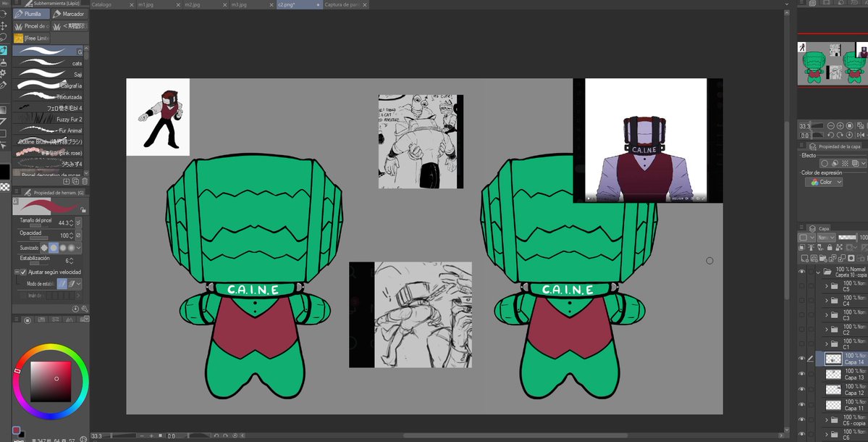The height and width of the screenshot is (442, 868).
Task: Select the Airbrush tool in toolbar
Action: tap(4, 62)
